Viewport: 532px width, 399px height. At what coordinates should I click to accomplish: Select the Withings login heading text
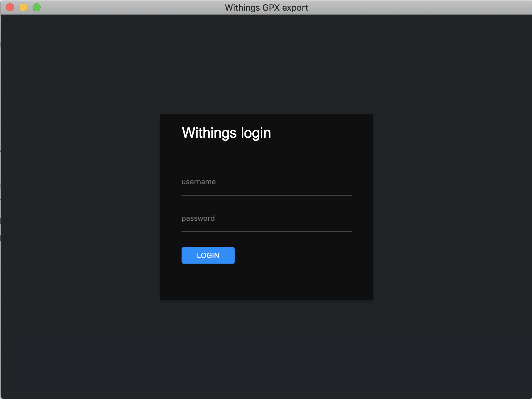click(x=226, y=133)
